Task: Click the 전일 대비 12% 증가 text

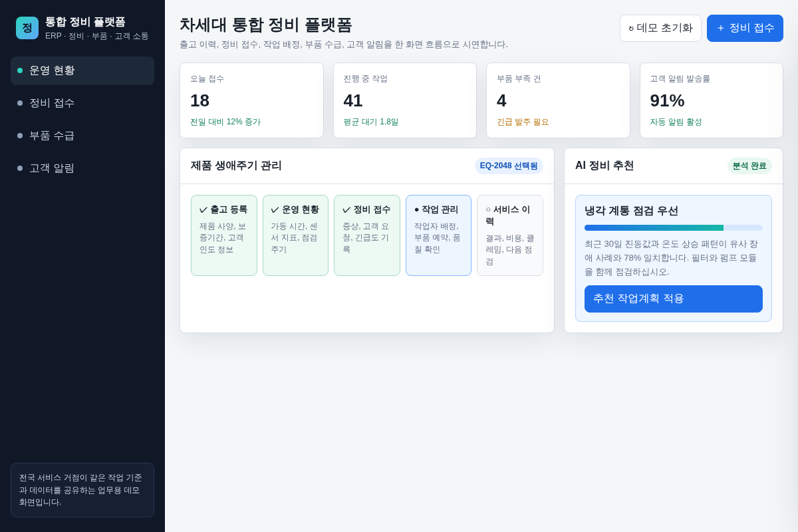Action: 225,122
